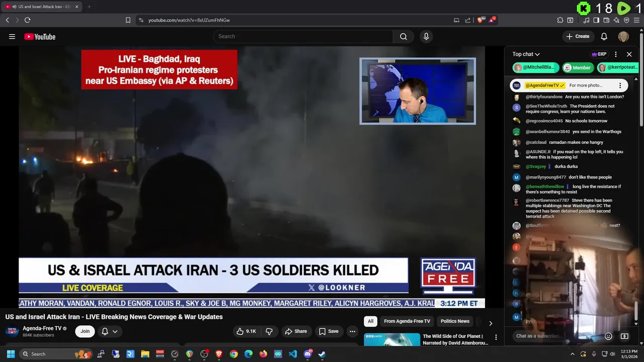The height and width of the screenshot is (362, 644).
Task: Open a new browser tab
Action: [x=89, y=7]
